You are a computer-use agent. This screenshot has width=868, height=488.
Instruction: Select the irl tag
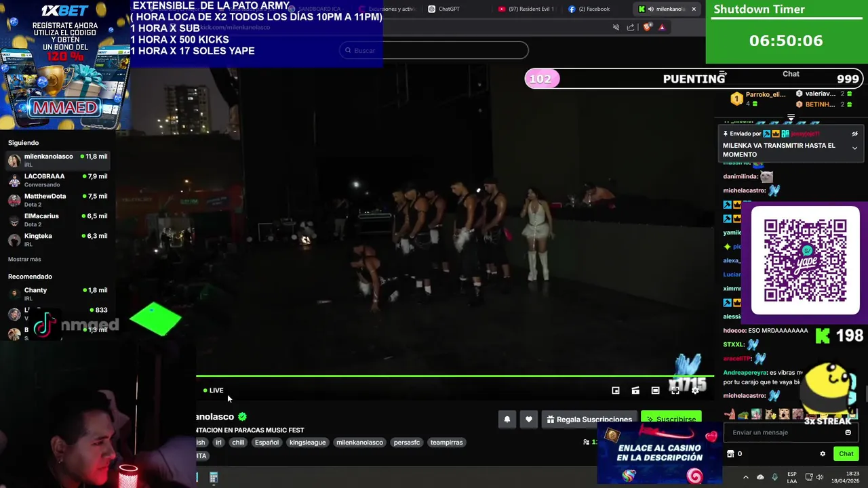click(x=218, y=443)
